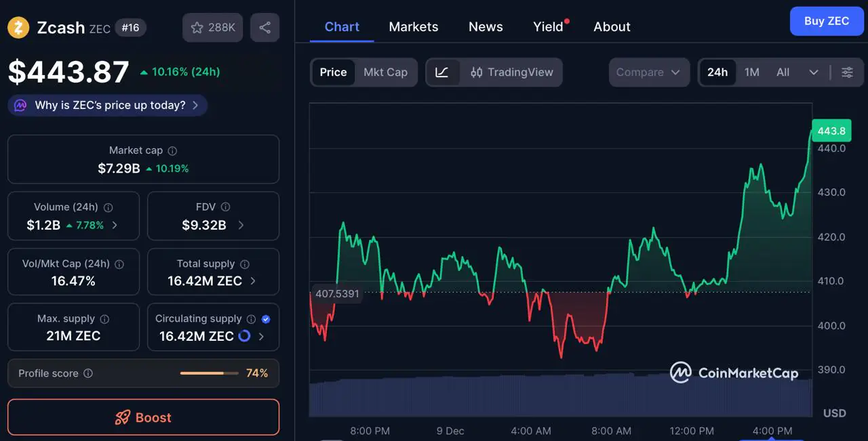Screen dimensions: 868x441
Task: Click the Zcash coin logo
Action: (18, 28)
